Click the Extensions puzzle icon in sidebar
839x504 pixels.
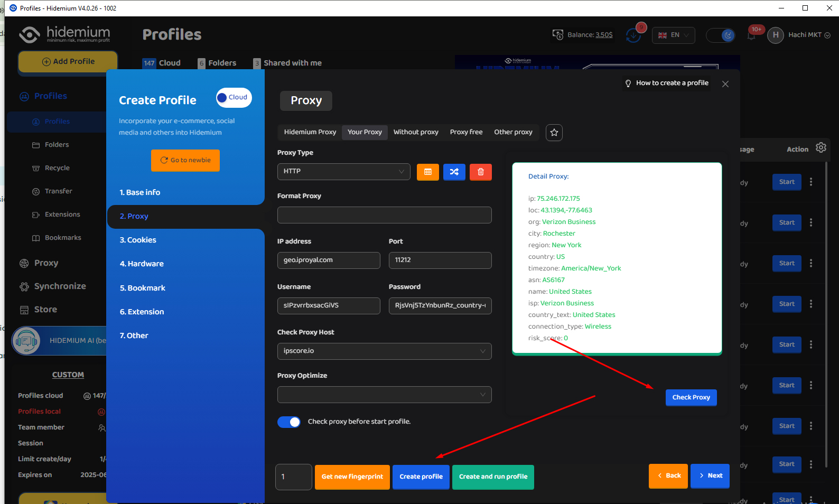[36, 215]
